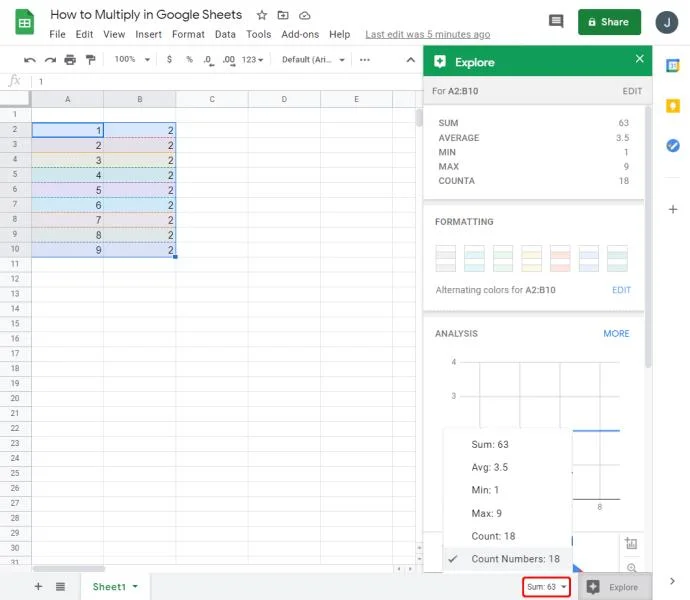This screenshot has height=600, width=690.
Task: Open Tasks sidebar icon
Action: [672, 145]
